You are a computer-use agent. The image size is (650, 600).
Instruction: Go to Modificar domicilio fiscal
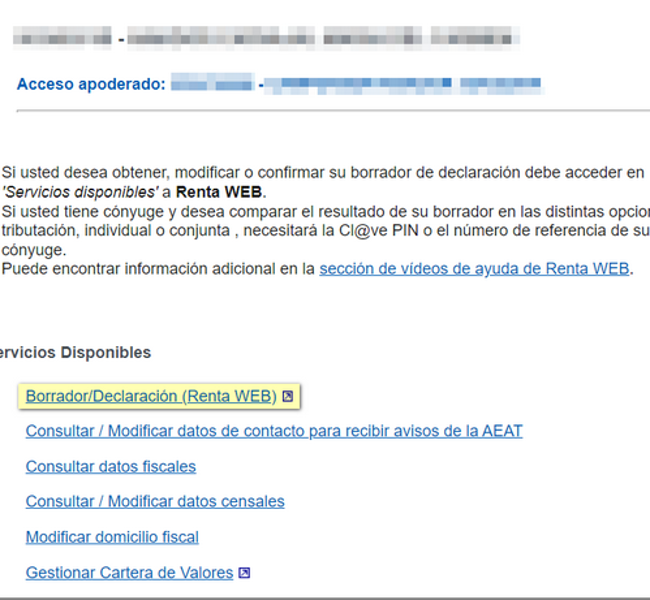[x=112, y=537]
